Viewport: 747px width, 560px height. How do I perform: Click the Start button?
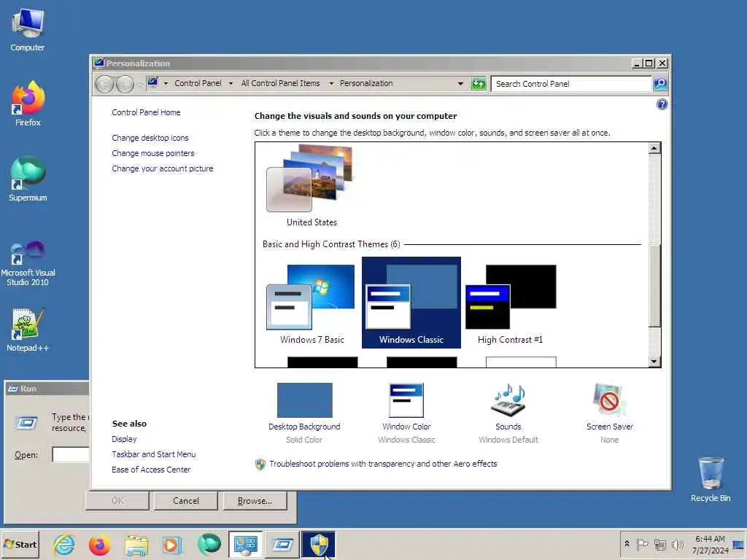(x=20, y=544)
